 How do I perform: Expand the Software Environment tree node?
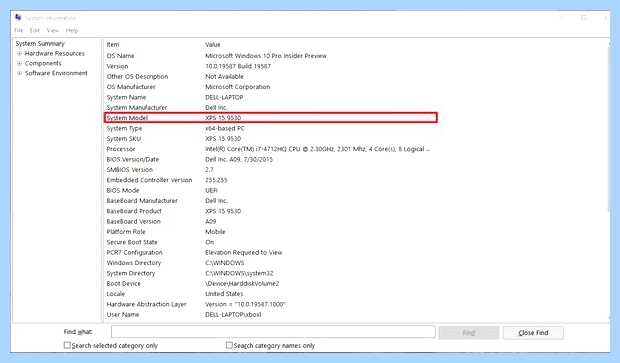pyautogui.click(x=19, y=73)
